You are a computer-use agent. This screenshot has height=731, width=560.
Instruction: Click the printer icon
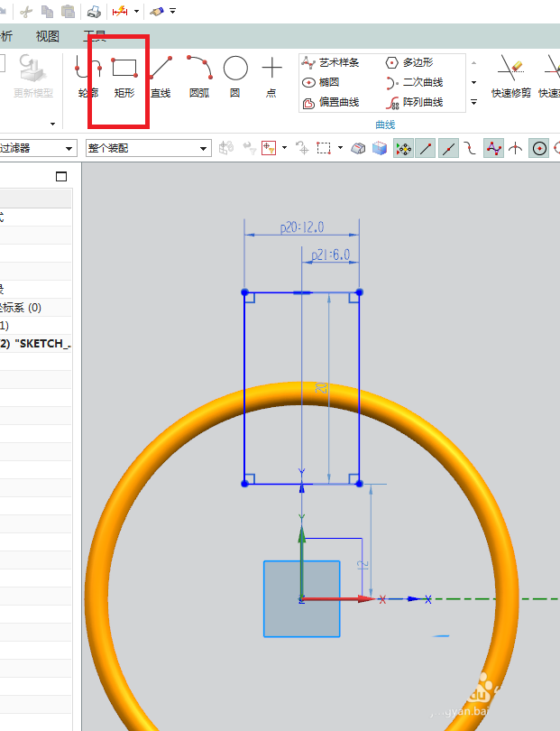pos(94,11)
